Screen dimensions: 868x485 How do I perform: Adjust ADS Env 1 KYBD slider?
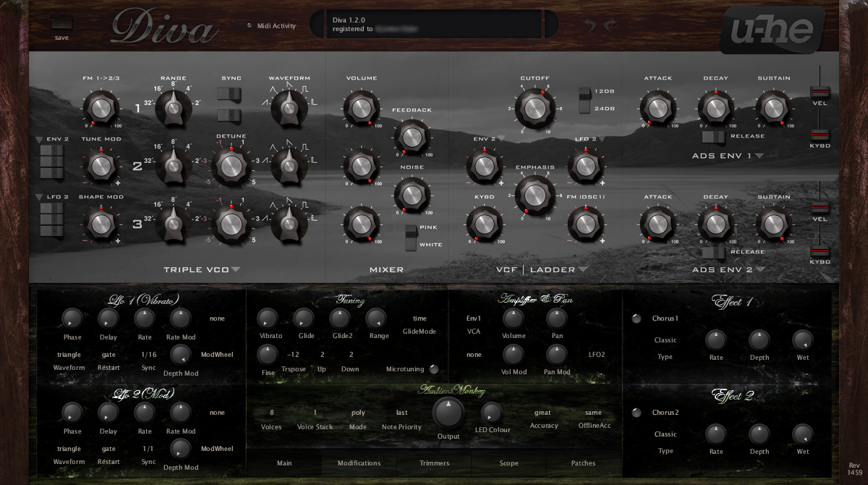(x=820, y=135)
